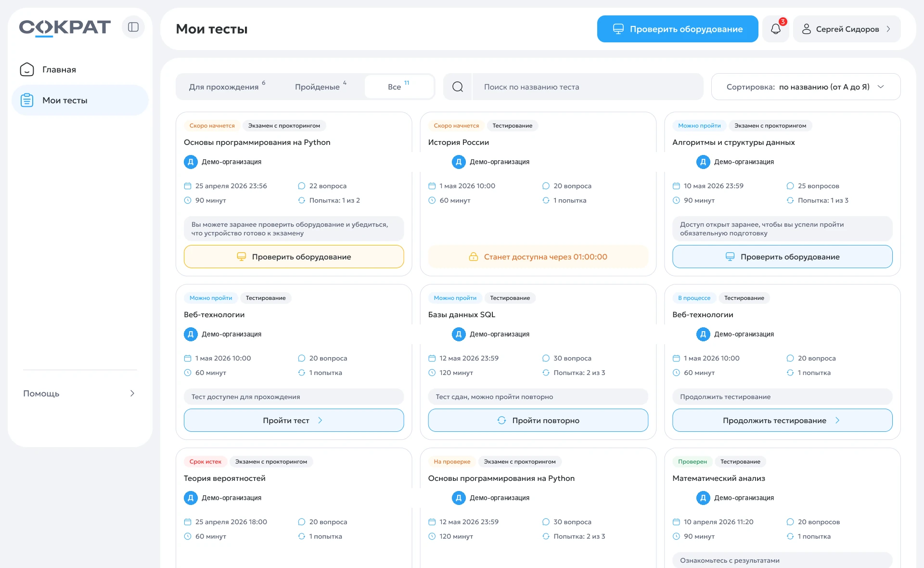
Task: Click the Мои тесты clipboard icon
Action: (x=27, y=100)
